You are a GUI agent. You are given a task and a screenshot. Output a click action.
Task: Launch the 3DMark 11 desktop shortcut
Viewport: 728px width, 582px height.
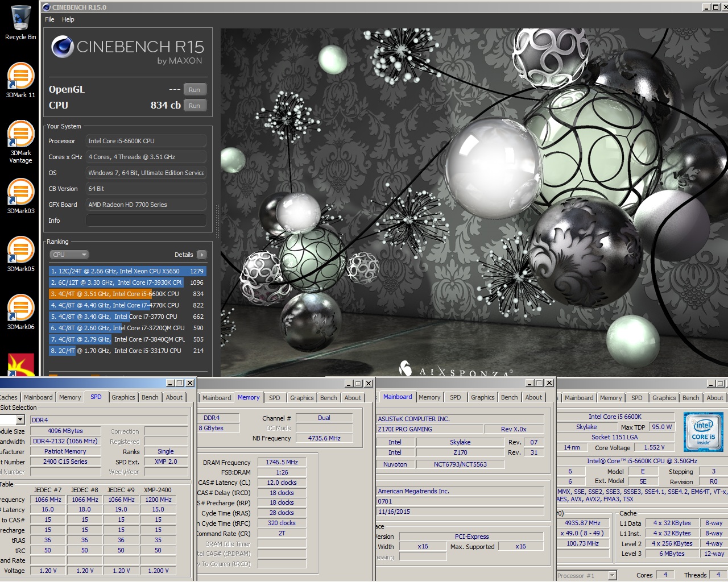20,80
